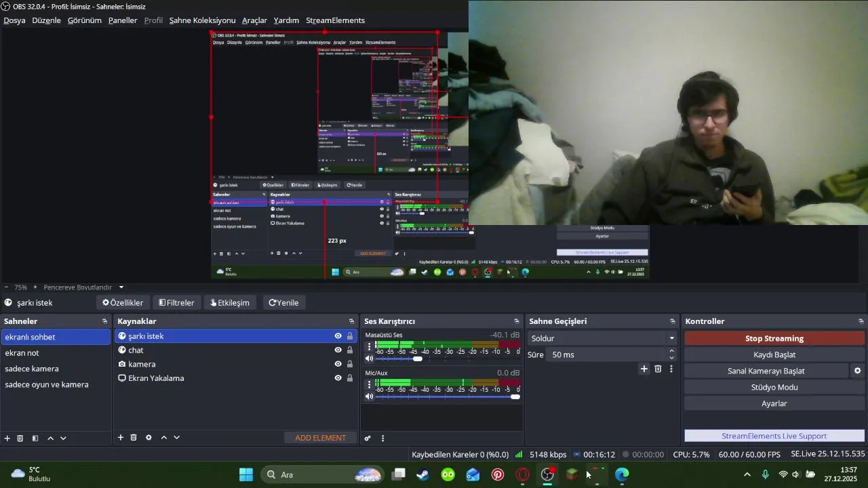This screenshot has height=488, width=868.
Task: Open transition properties three-dot menu
Action: (671, 369)
